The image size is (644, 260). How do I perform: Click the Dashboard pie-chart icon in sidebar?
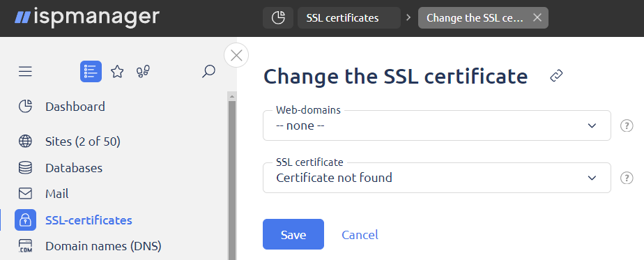tap(26, 107)
